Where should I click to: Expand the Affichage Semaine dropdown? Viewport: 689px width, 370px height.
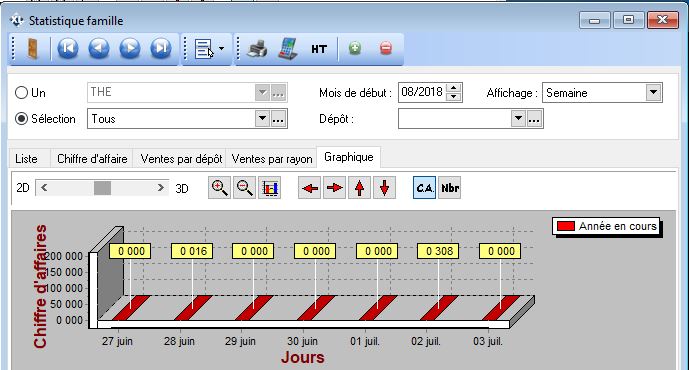[x=653, y=93]
